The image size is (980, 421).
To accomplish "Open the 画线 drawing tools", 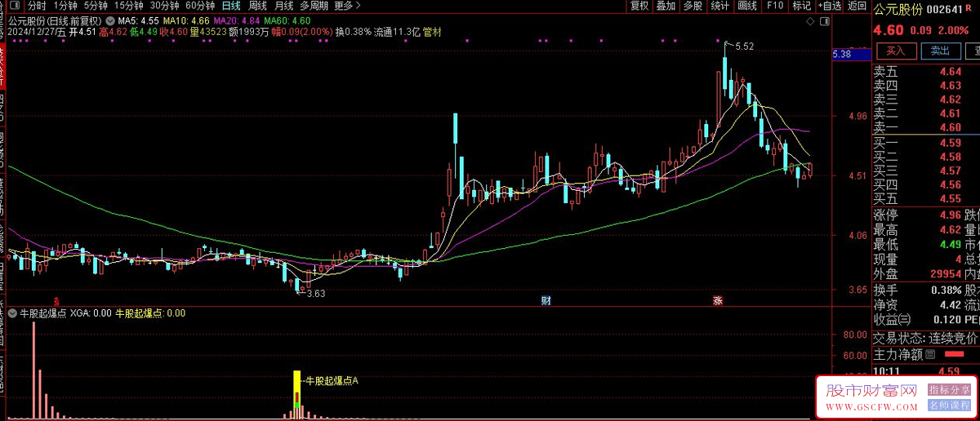I will 747,6.
